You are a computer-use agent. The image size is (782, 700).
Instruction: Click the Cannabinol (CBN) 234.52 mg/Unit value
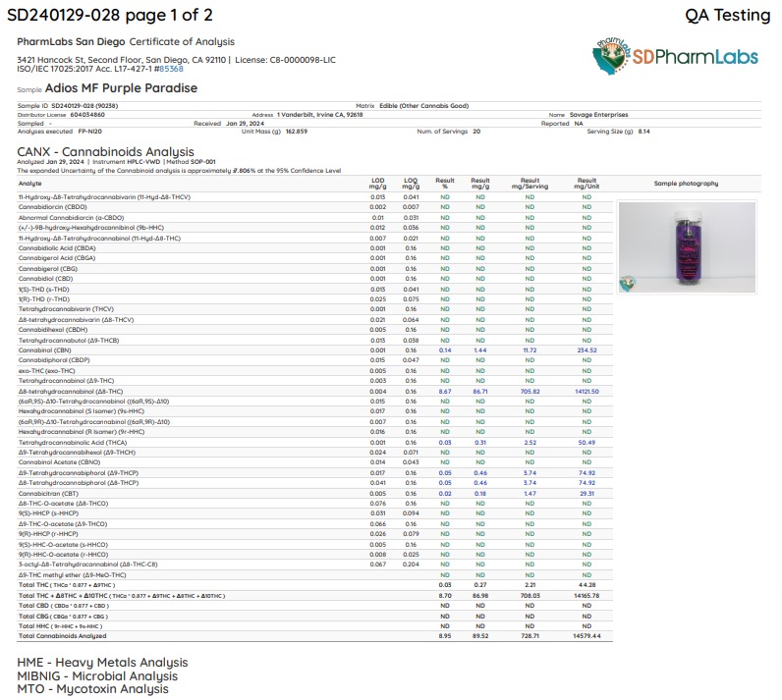(x=587, y=350)
